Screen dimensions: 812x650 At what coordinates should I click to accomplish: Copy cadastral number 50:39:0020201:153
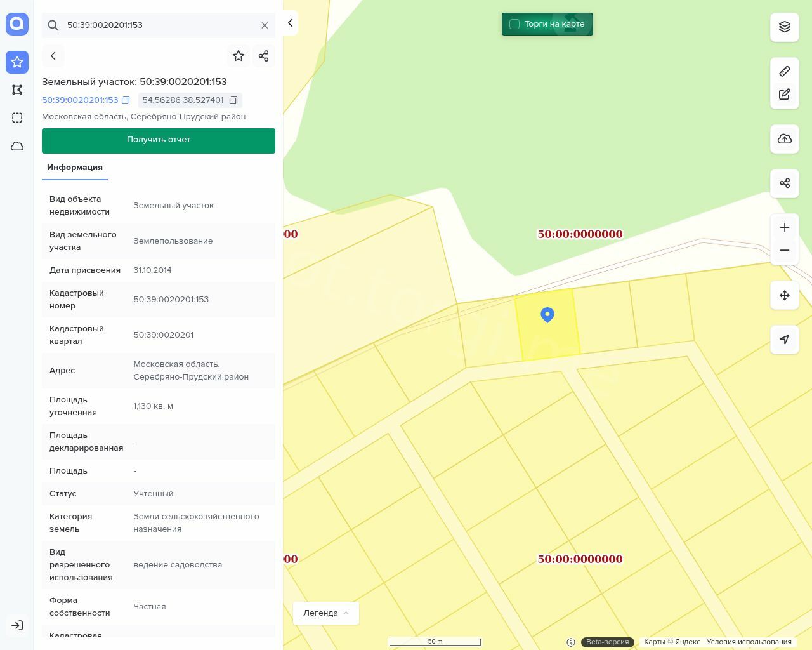[x=126, y=100]
